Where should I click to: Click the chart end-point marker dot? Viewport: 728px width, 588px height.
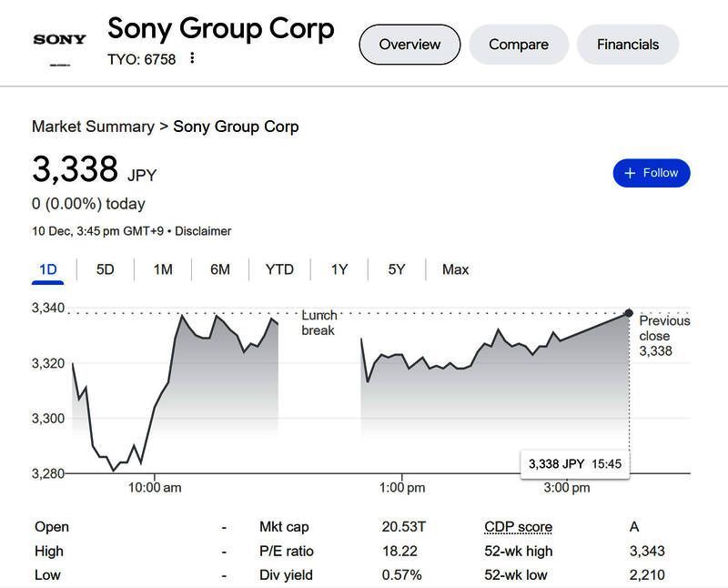(x=629, y=313)
